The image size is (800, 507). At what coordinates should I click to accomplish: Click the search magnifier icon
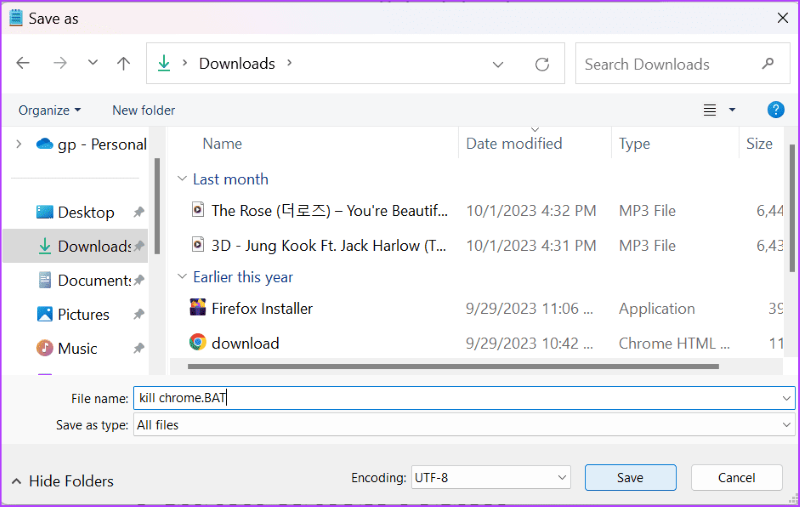pos(768,64)
